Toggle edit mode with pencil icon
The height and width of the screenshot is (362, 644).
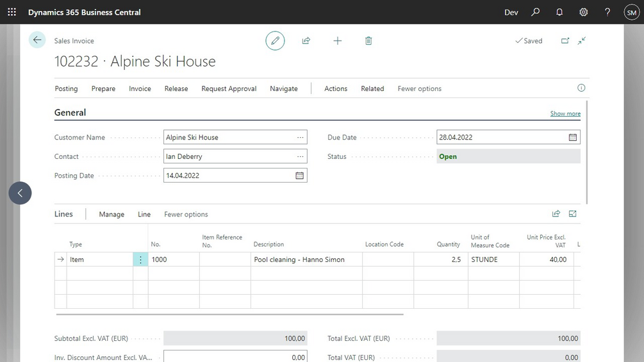click(275, 40)
